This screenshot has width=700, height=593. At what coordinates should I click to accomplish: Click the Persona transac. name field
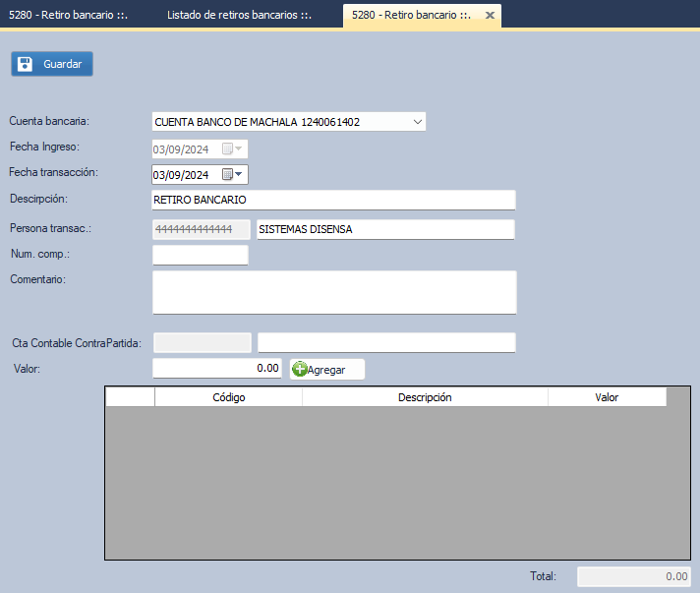384,229
